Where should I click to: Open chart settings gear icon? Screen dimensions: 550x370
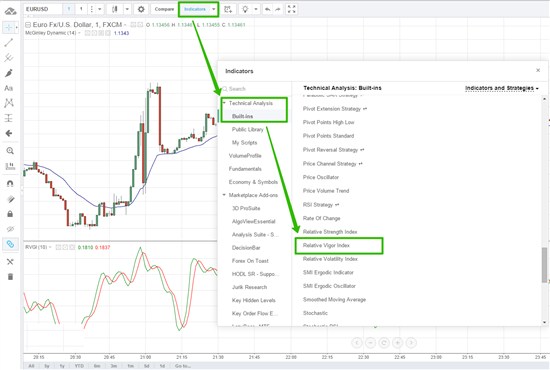point(141,9)
